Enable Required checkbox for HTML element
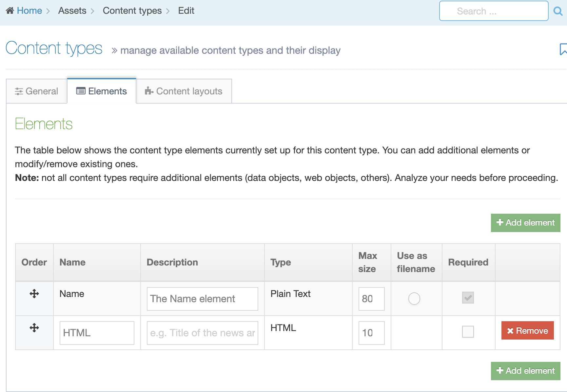Screen dimensions: 567x392 (468, 332)
